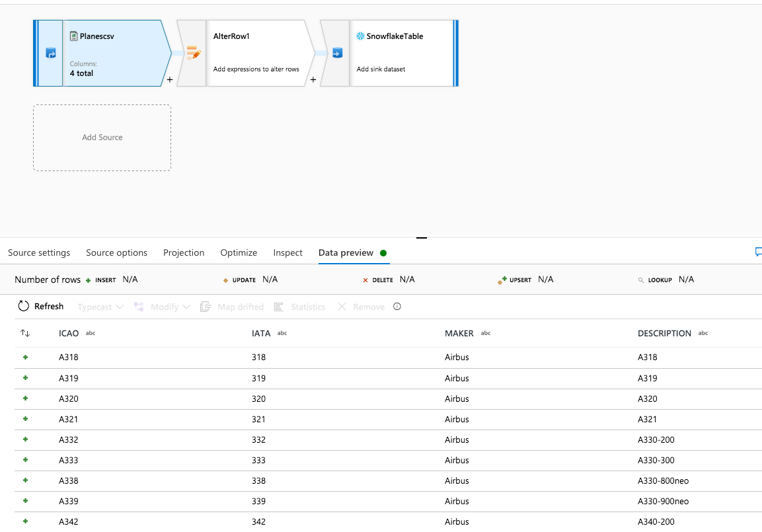Image resolution: width=762 pixels, height=532 pixels.
Task: Click the Add Source placeholder
Action: pos(102,137)
